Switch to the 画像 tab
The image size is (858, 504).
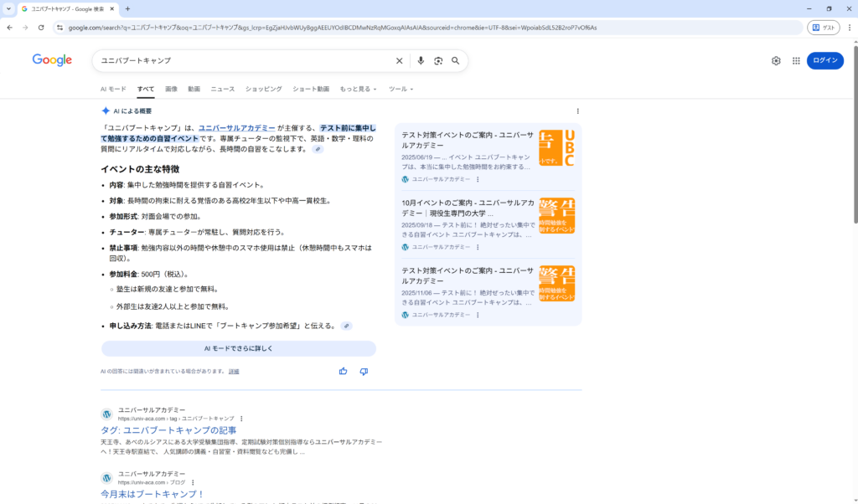tap(171, 89)
